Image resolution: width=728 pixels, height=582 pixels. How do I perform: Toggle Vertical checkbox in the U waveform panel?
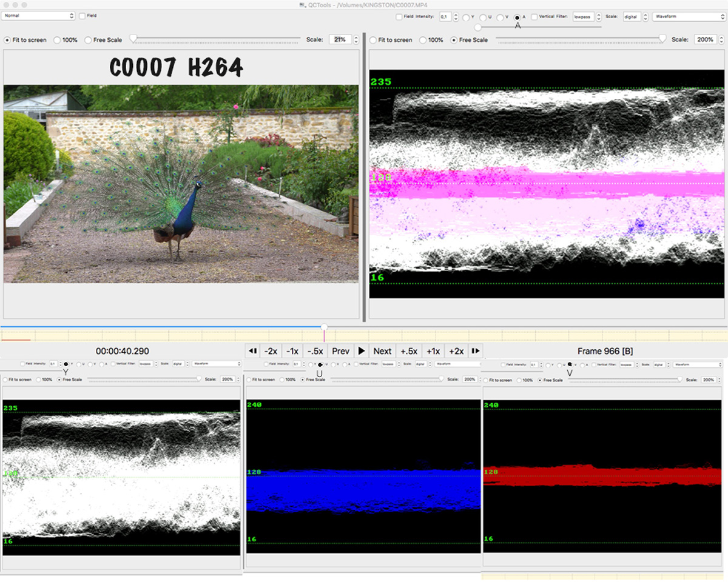(356, 364)
